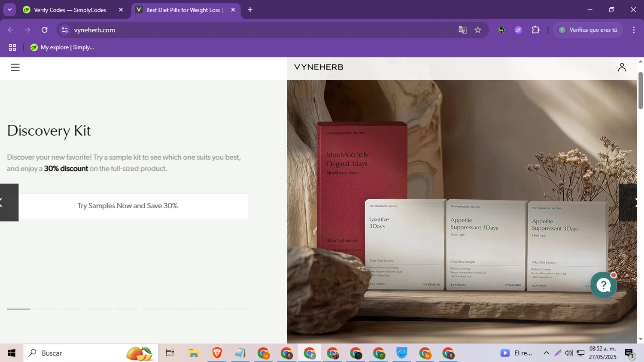Open Task View on the taskbar

point(170,353)
